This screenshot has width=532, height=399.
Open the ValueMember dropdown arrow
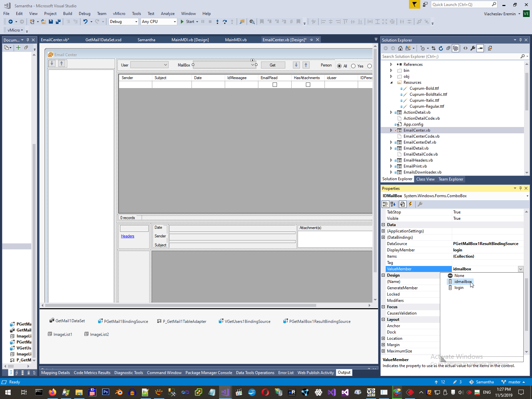coord(521,269)
